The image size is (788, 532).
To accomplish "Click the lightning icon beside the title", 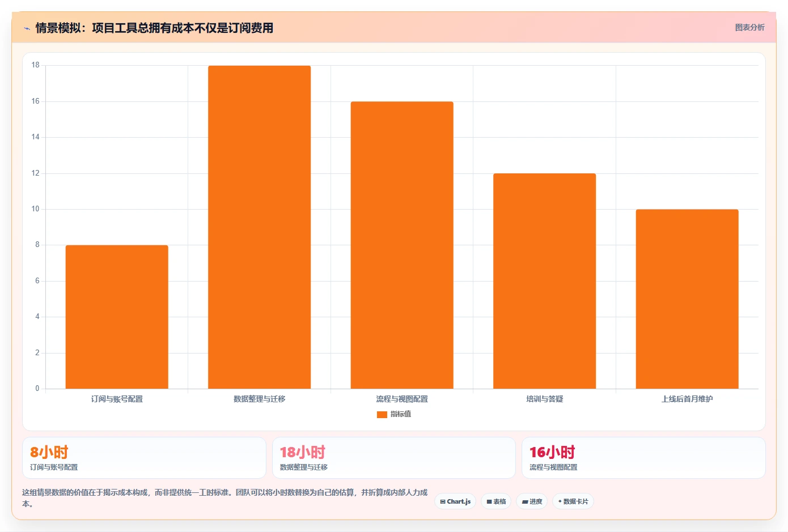I will 27,28.
